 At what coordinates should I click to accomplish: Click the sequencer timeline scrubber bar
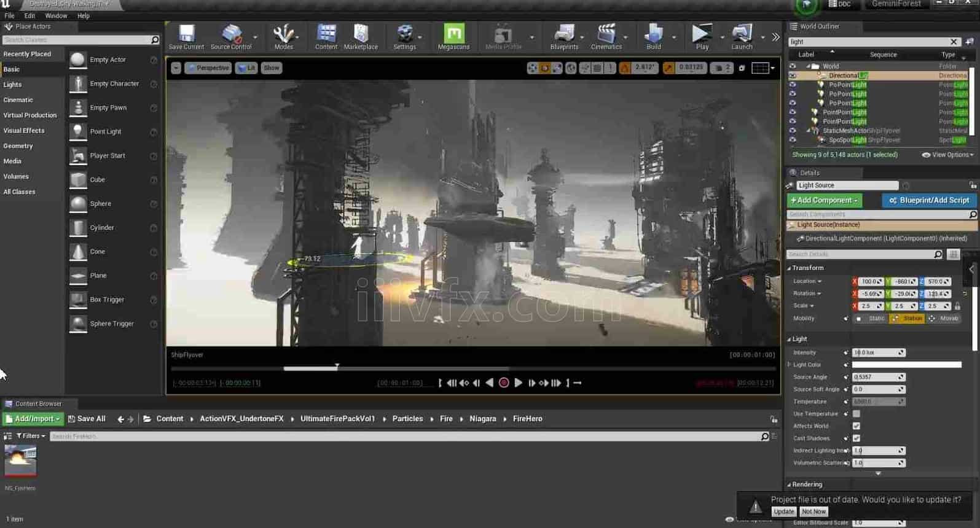pyautogui.click(x=472, y=368)
